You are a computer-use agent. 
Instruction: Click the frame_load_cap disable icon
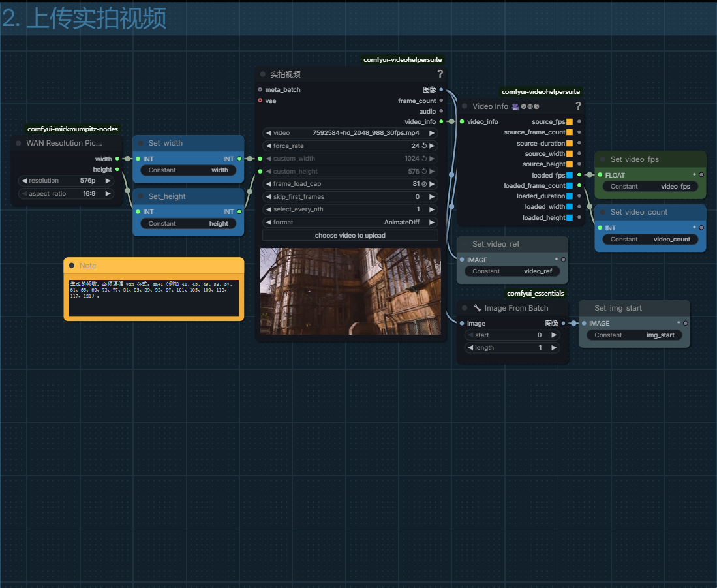click(x=424, y=184)
